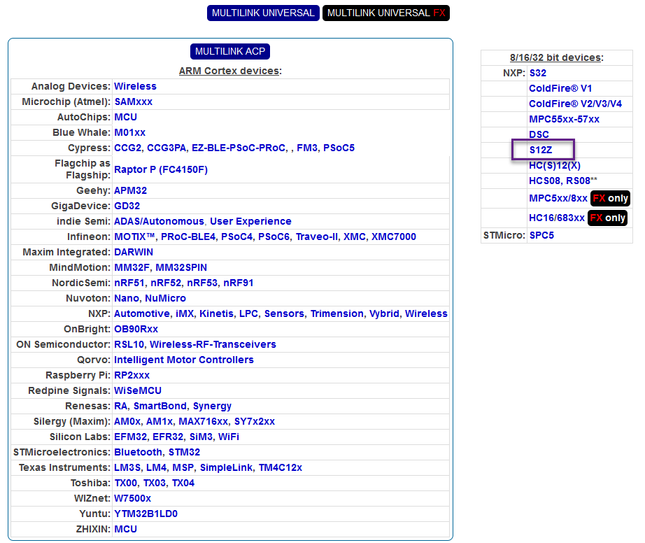Click the MULTILINK UNIVERSAL FX button
645x543 pixels.
click(386, 13)
